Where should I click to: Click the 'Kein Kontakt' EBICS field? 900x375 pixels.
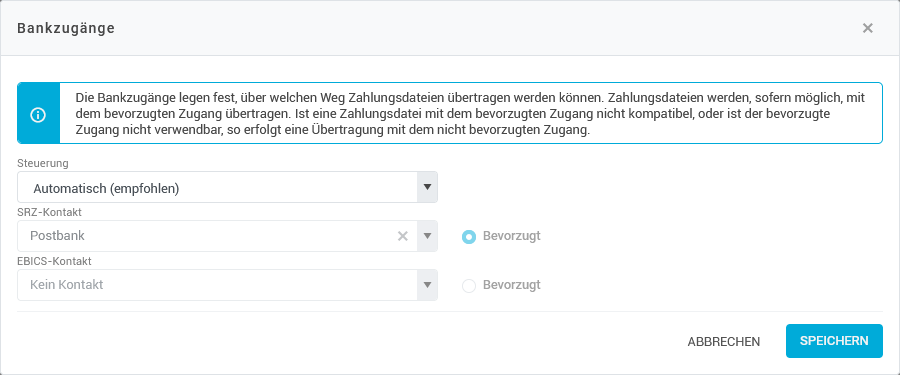coord(227,285)
